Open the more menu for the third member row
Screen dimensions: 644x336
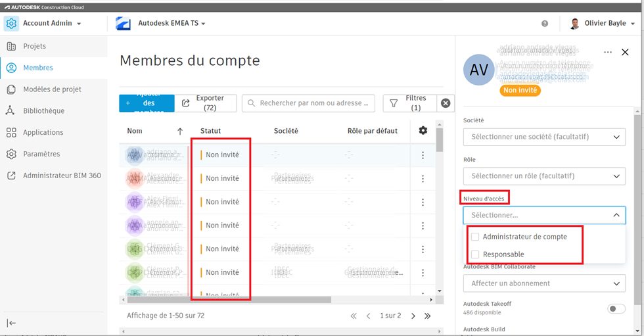click(x=423, y=202)
